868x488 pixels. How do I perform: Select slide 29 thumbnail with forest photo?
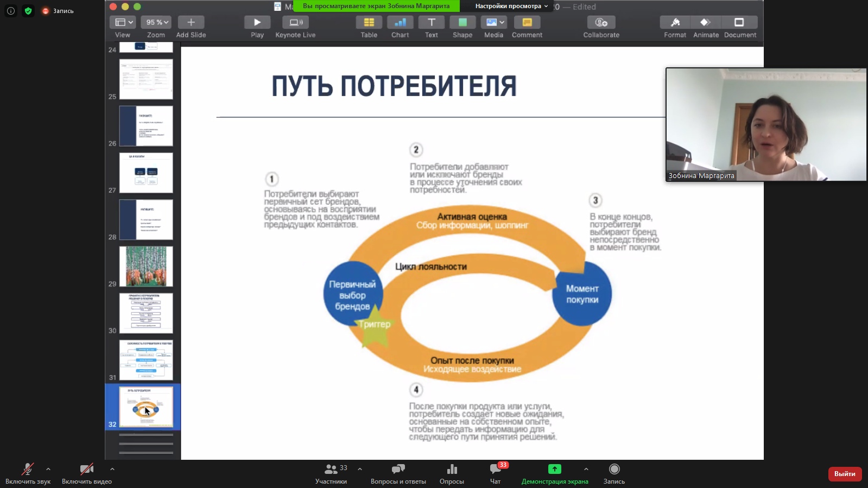(x=146, y=266)
